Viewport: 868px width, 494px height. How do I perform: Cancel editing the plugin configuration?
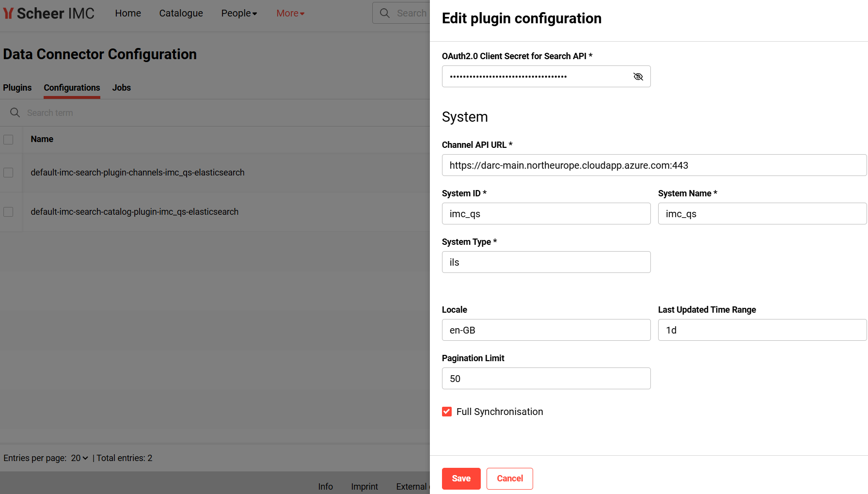[509, 478]
